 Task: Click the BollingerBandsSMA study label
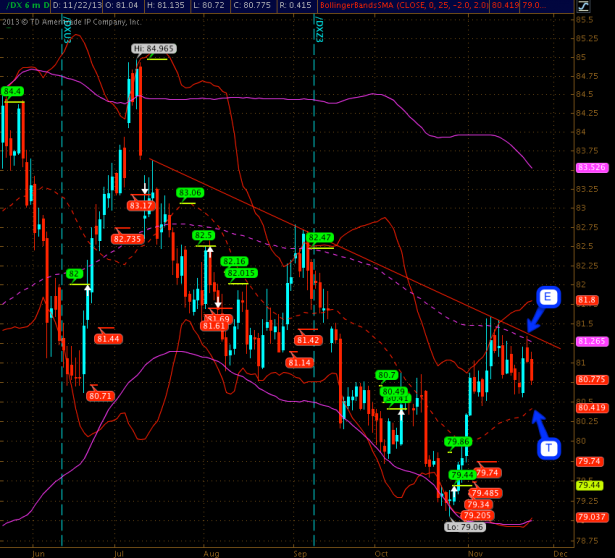pos(434,6)
